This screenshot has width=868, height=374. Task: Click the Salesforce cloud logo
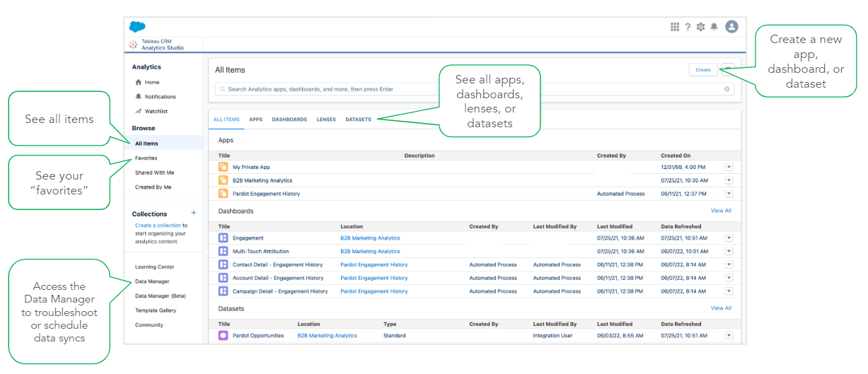[x=137, y=27]
